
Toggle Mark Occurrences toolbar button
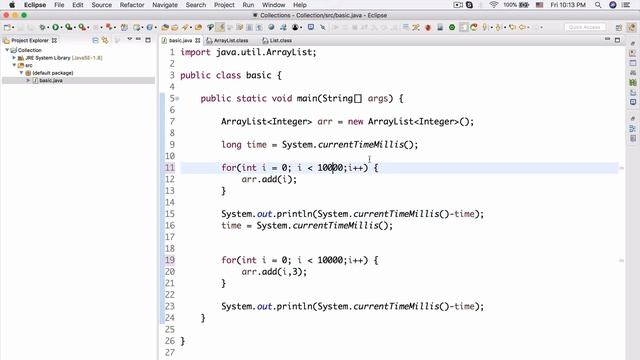220,27
